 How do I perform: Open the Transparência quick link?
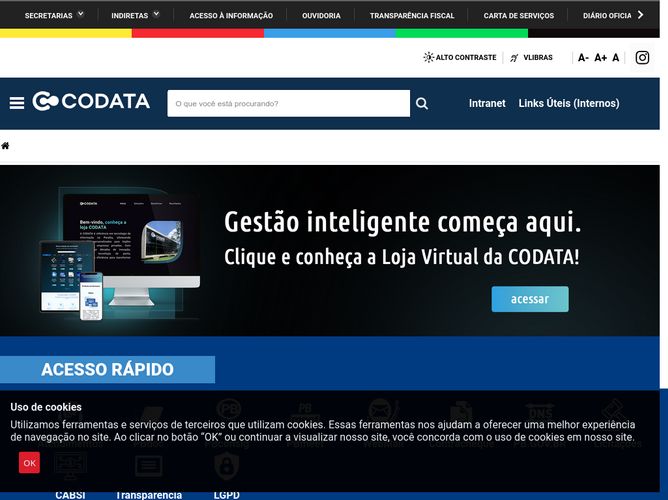pos(149,495)
